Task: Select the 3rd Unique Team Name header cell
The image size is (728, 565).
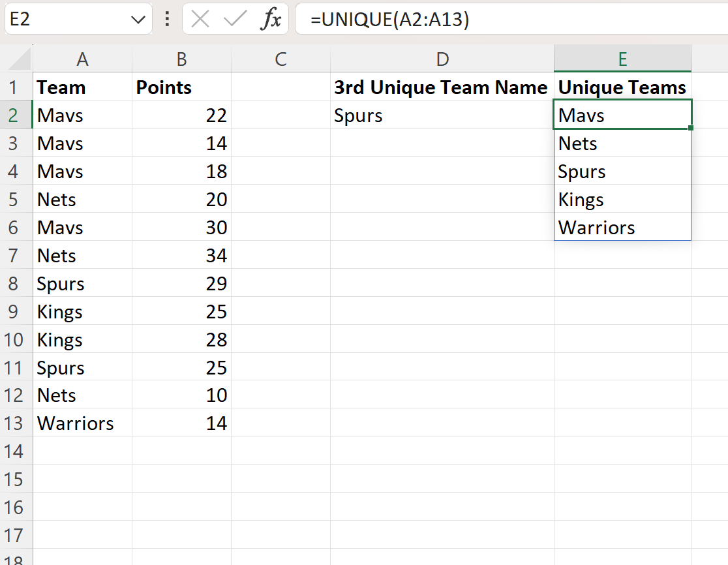Action: [442, 87]
